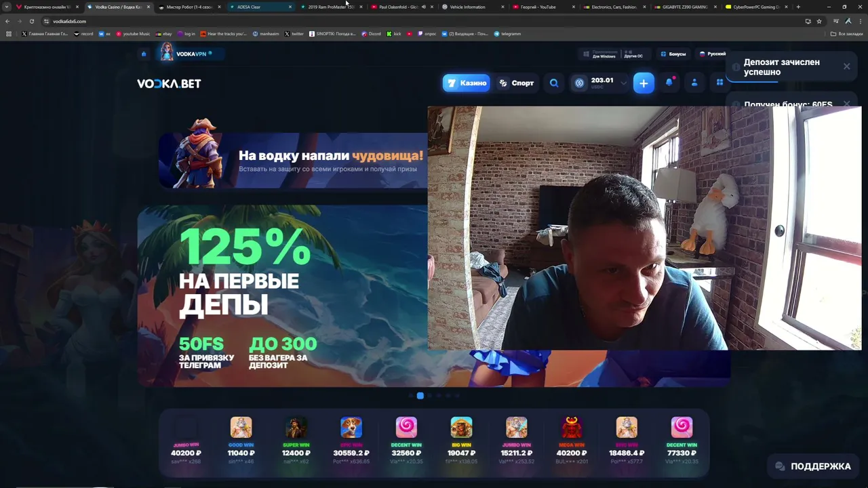This screenshot has height=488, width=868.
Task: Open the user profile icon
Action: pos(694,83)
